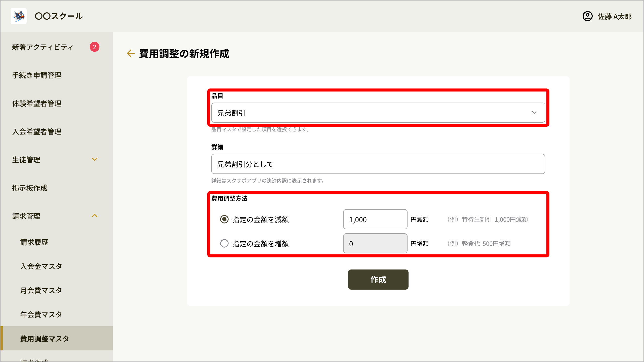Click the 生徒管理 sidebar label

tap(26, 160)
